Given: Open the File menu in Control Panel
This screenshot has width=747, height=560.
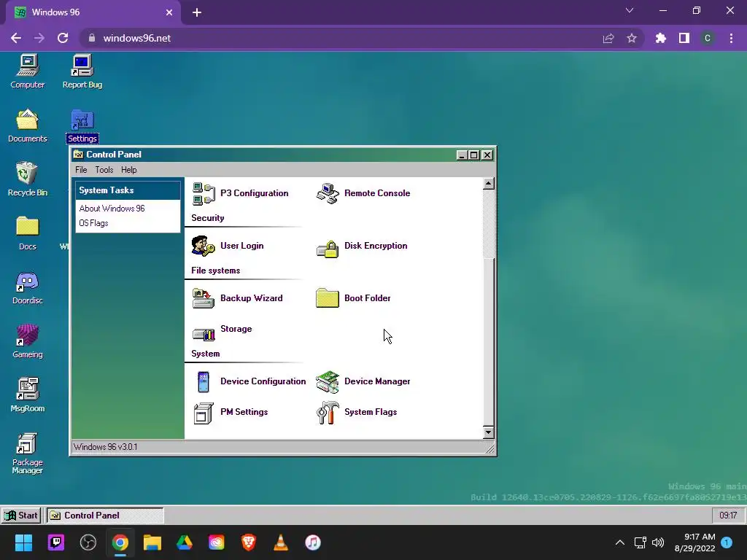Looking at the screenshot, I should click(81, 170).
